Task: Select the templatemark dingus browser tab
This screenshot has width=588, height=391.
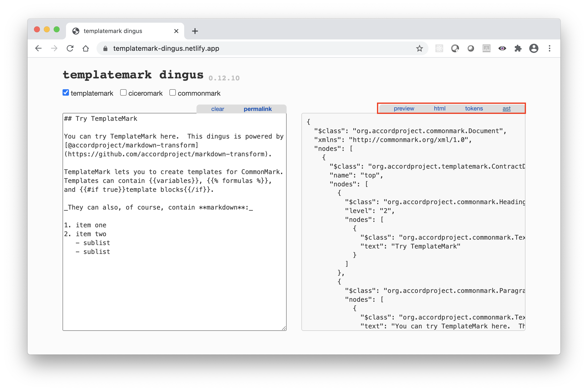Action: 125,31
